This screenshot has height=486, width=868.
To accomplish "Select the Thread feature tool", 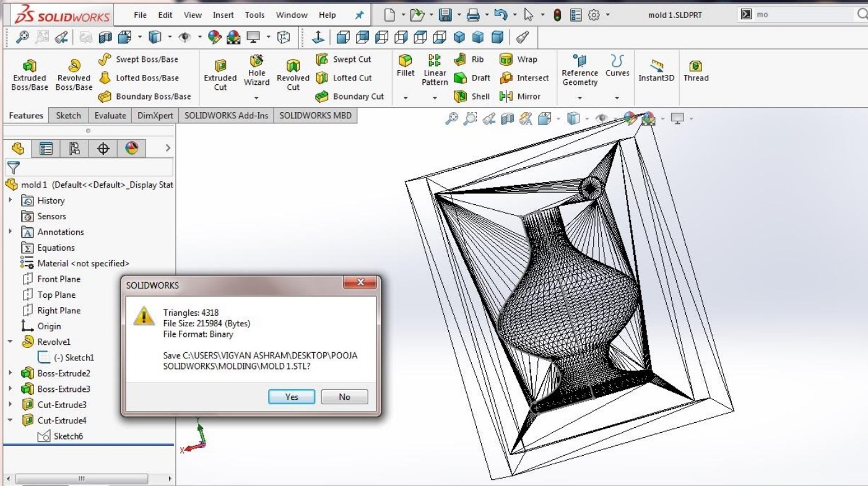I will point(696,70).
